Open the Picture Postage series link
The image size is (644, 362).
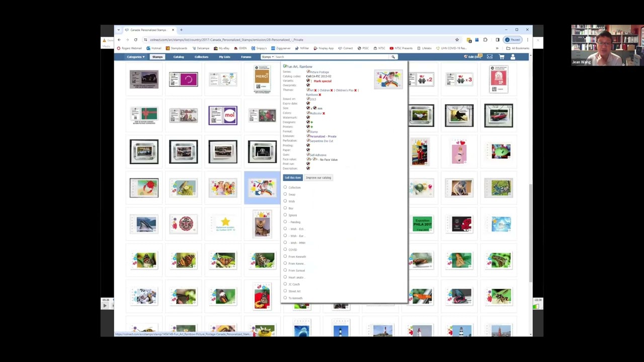pos(319,72)
